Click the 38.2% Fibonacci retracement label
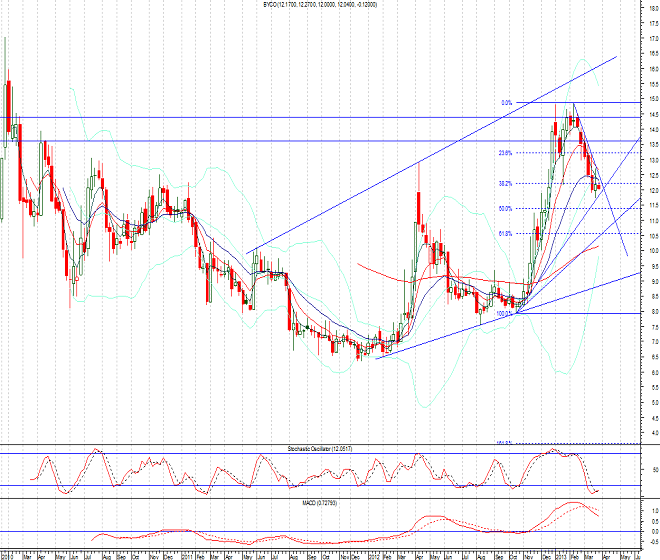 (505, 184)
